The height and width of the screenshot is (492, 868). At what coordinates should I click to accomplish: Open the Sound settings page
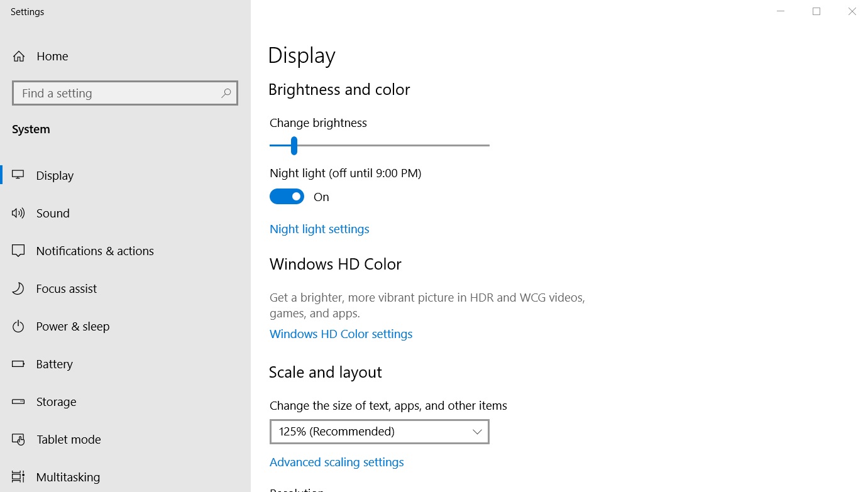click(x=125, y=213)
